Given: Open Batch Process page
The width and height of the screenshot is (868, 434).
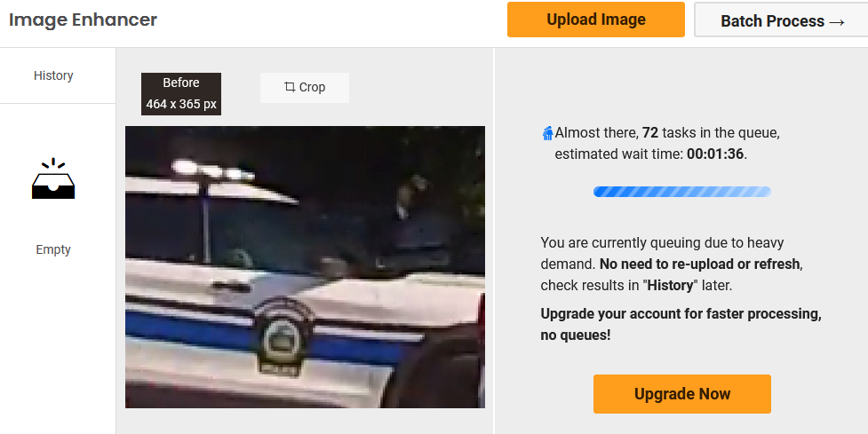Looking at the screenshot, I should click(x=781, y=20).
